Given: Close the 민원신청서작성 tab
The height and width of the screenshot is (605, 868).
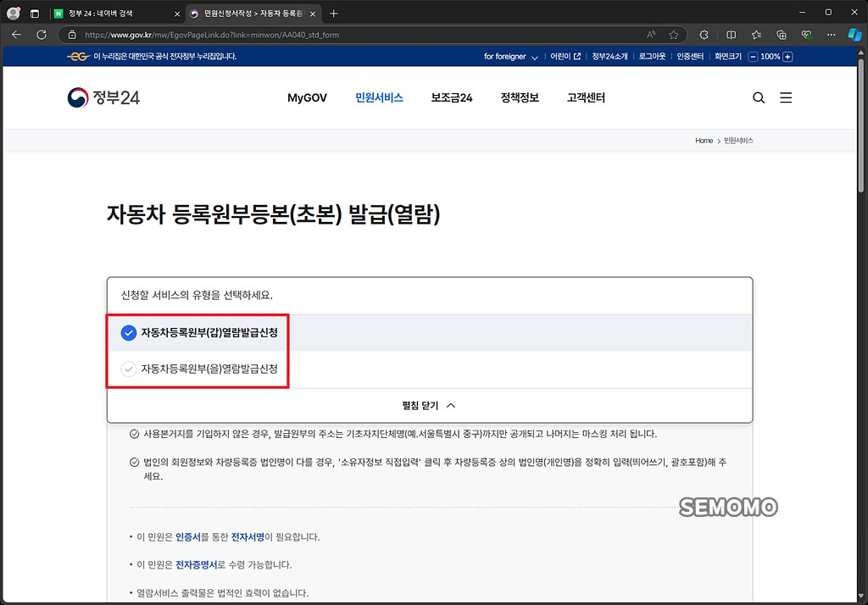Looking at the screenshot, I should pyautogui.click(x=313, y=14).
